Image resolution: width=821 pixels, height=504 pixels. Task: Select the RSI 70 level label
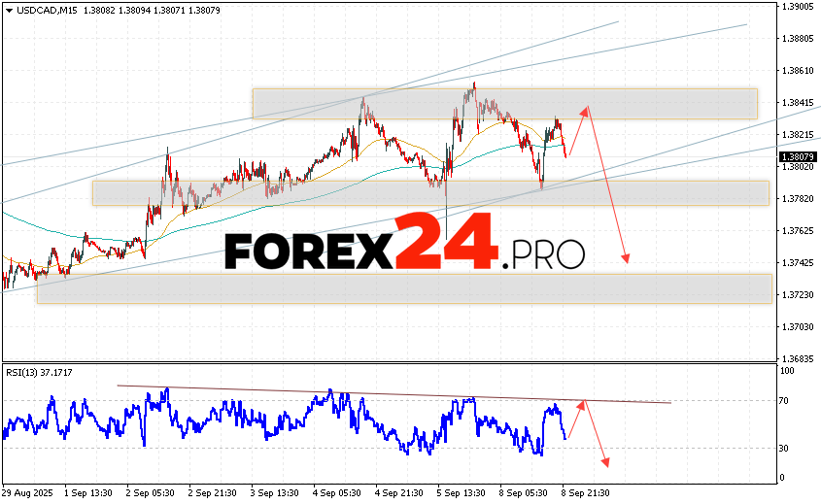(784, 401)
